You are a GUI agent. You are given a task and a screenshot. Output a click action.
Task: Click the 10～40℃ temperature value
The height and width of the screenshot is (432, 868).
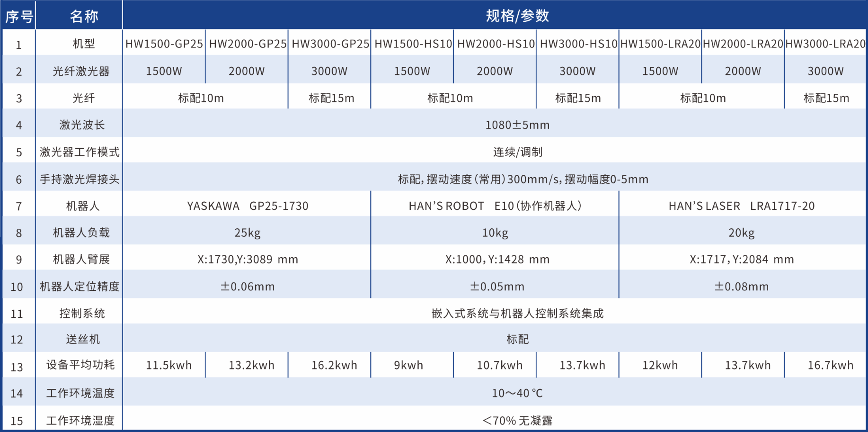517,393
